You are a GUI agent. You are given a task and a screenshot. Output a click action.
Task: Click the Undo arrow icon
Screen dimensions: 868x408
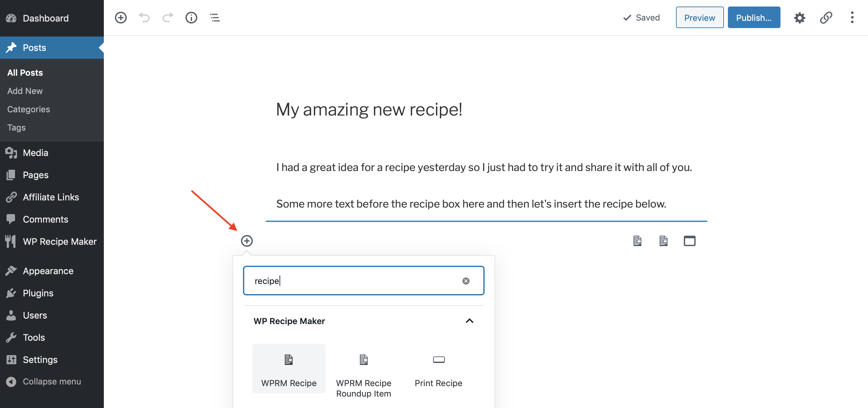[x=144, y=18]
